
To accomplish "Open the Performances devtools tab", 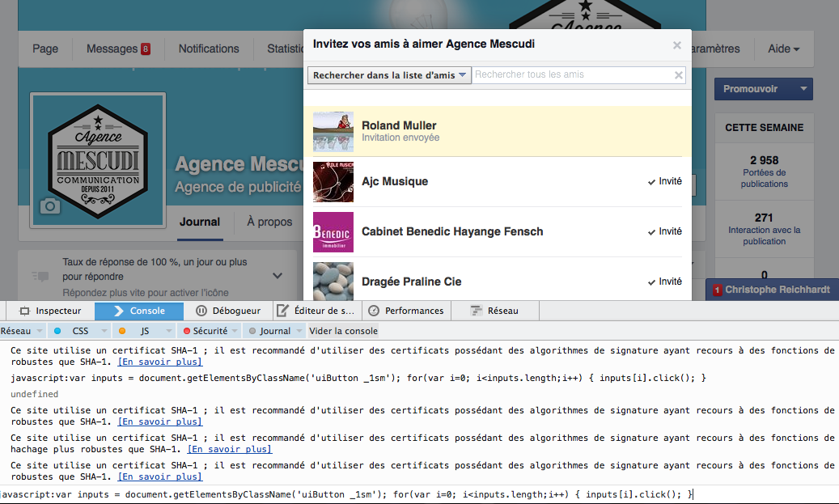I will tap(406, 311).
